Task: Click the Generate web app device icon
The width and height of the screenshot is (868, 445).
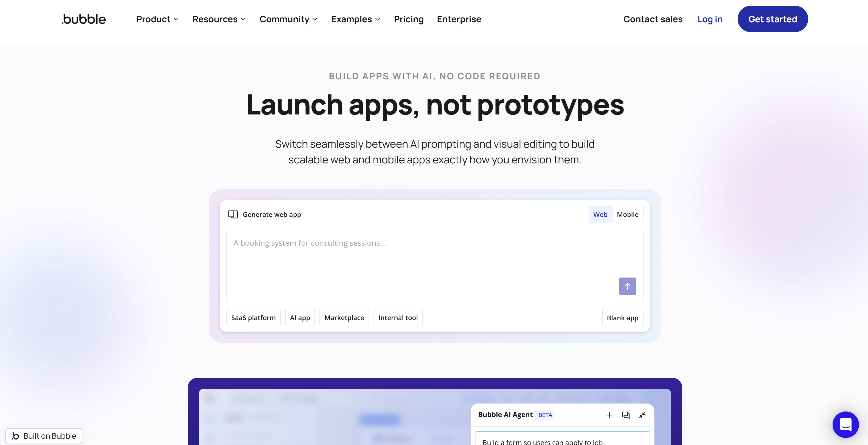Action: 233,214
